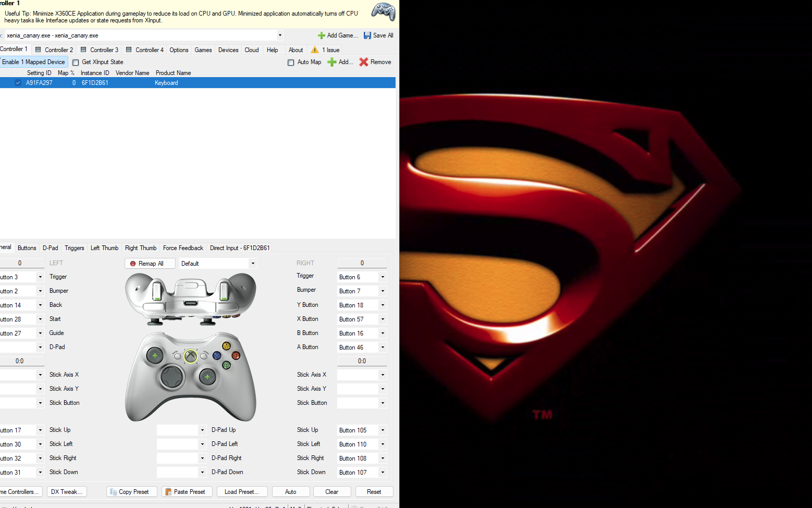Image resolution: width=812 pixels, height=508 pixels.
Task: Switch to the Games tab
Action: pyautogui.click(x=203, y=50)
